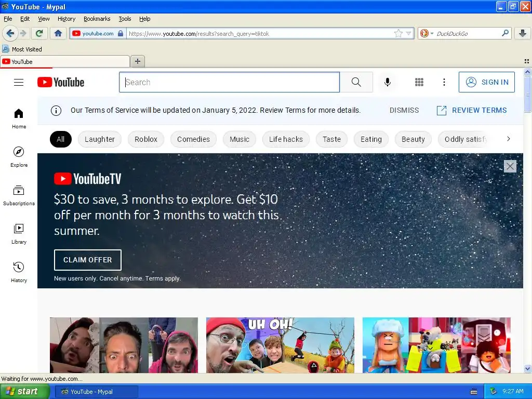
Task: Click the browser forward arrow
Action: pyautogui.click(x=23, y=33)
